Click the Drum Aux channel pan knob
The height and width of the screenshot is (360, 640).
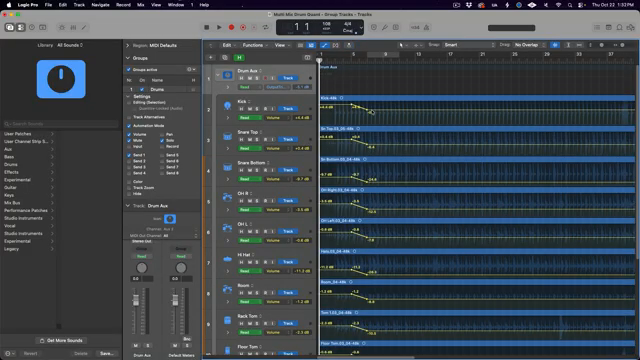tap(142, 268)
